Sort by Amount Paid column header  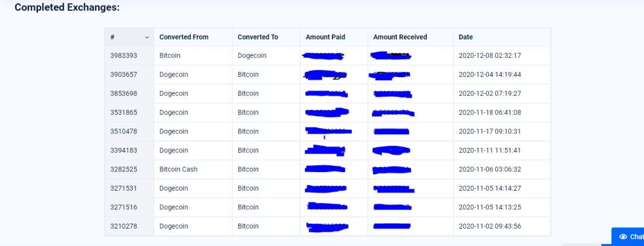[325, 37]
